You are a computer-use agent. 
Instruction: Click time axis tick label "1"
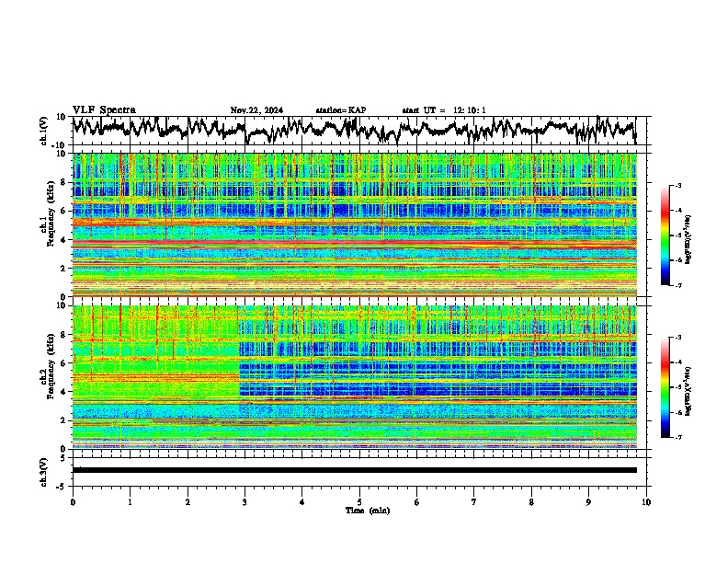130,502
